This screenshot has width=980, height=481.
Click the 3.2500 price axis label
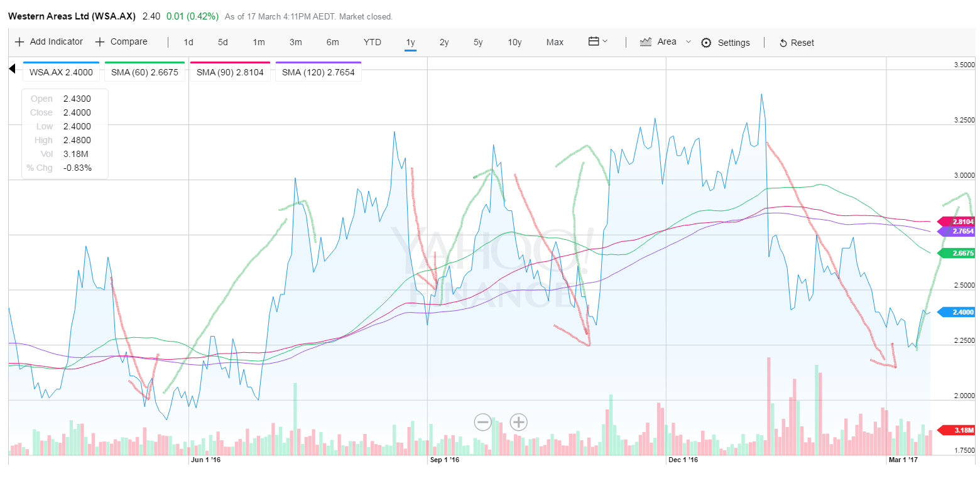964,121
